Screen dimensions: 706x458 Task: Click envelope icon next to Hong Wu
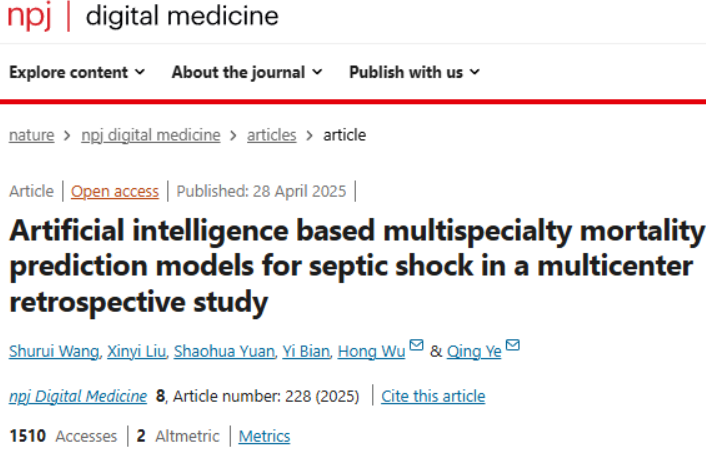416,348
